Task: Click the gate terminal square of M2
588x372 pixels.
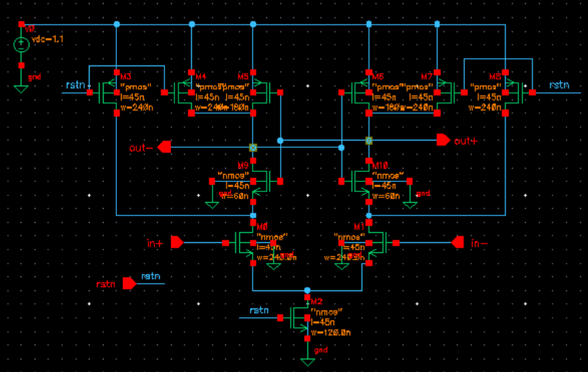Action: click(280, 318)
